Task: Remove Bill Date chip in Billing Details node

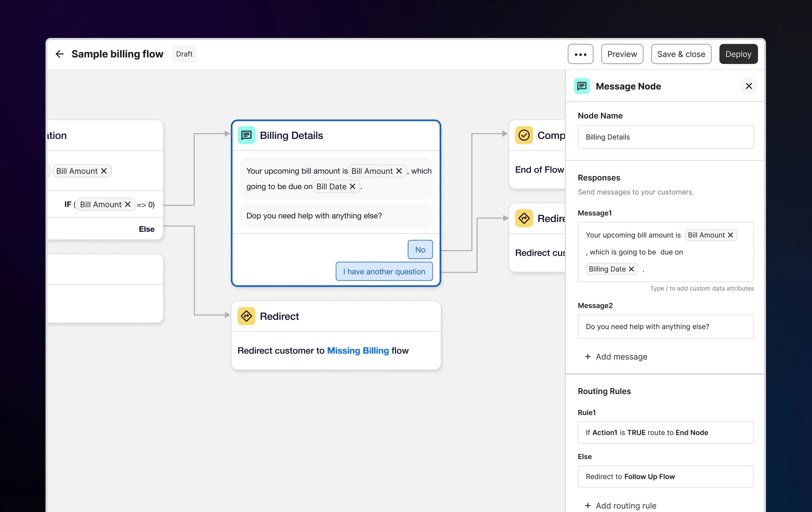Action: point(352,186)
